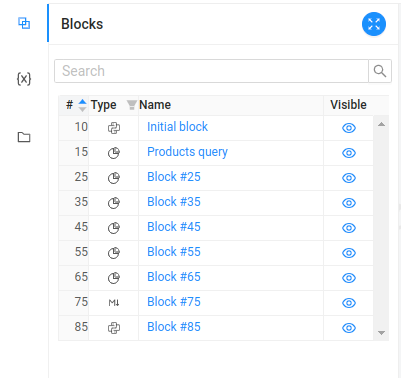Click chart type icon of Block #35
This screenshot has width=401, height=378.
point(114,203)
